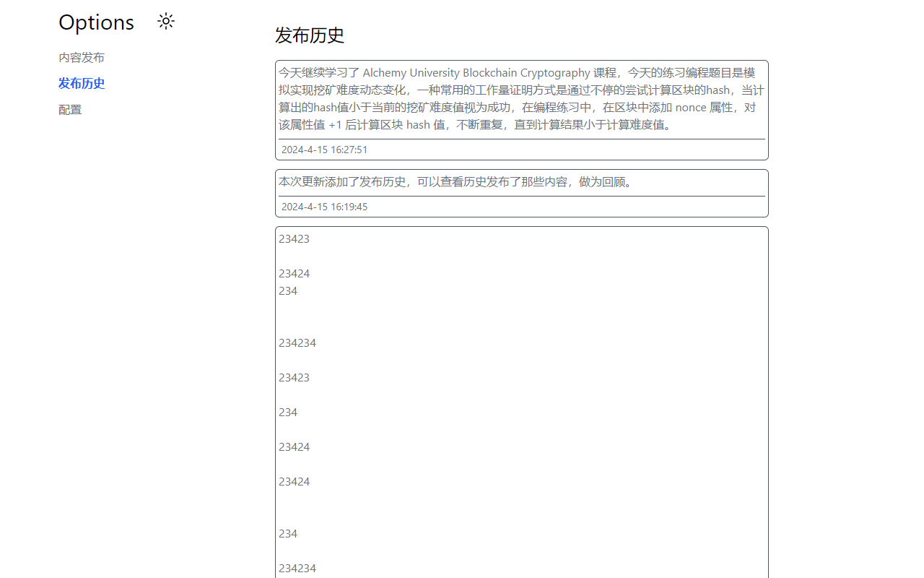
Task: Select the Alchemy University history entry
Action: pos(521,98)
